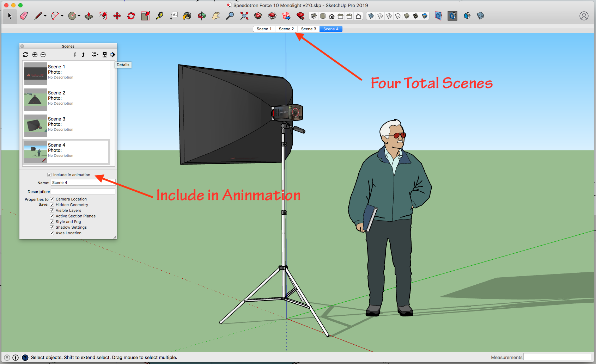Expand the Arc tool dropdown arrow
This screenshot has width=596, height=364.
point(62,16)
